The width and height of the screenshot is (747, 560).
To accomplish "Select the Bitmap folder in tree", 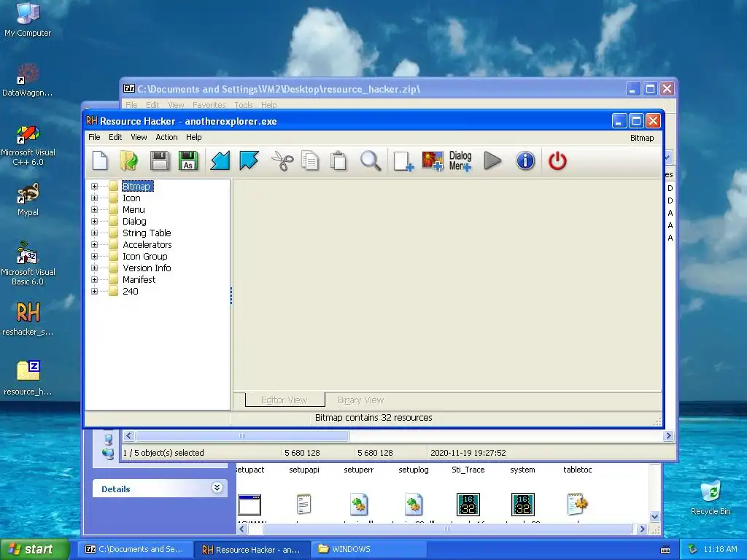I will (x=137, y=186).
